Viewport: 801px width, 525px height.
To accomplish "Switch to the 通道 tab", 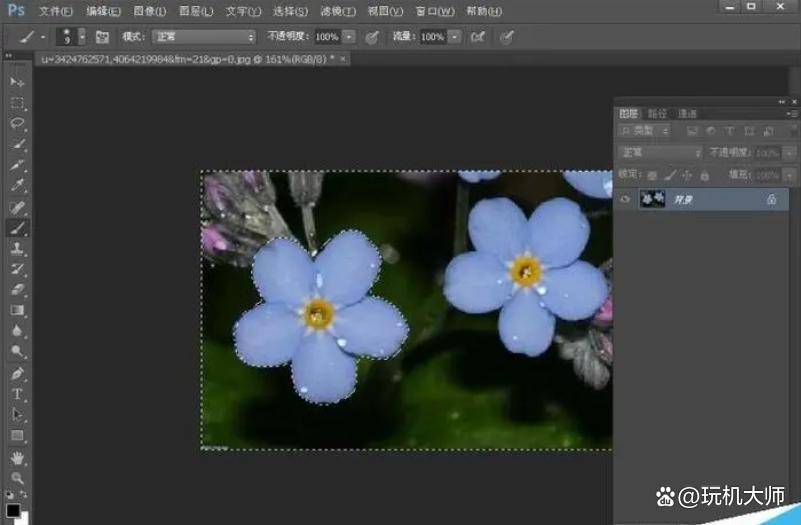I will click(687, 113).
